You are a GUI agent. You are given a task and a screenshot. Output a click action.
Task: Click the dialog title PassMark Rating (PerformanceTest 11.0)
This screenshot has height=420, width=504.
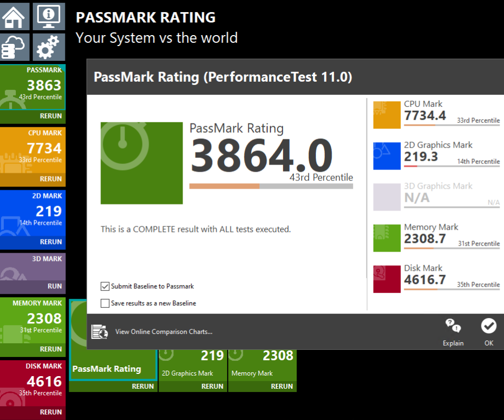pyautogui.click(x=223, y=77)
